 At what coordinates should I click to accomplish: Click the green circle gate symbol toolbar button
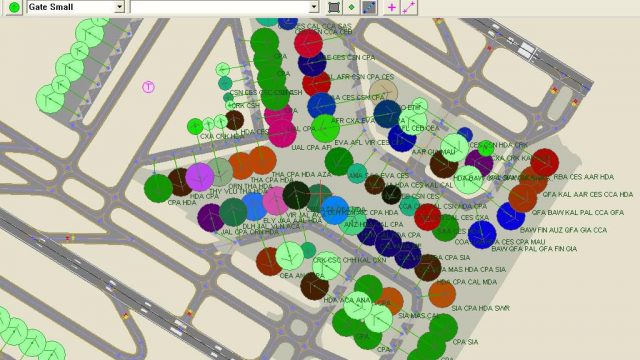point(14,7)
